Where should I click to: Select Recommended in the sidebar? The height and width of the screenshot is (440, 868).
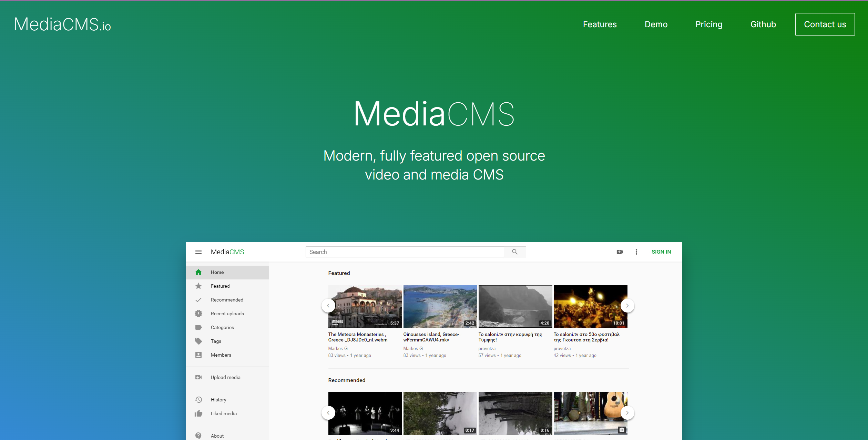coord(227,300)
